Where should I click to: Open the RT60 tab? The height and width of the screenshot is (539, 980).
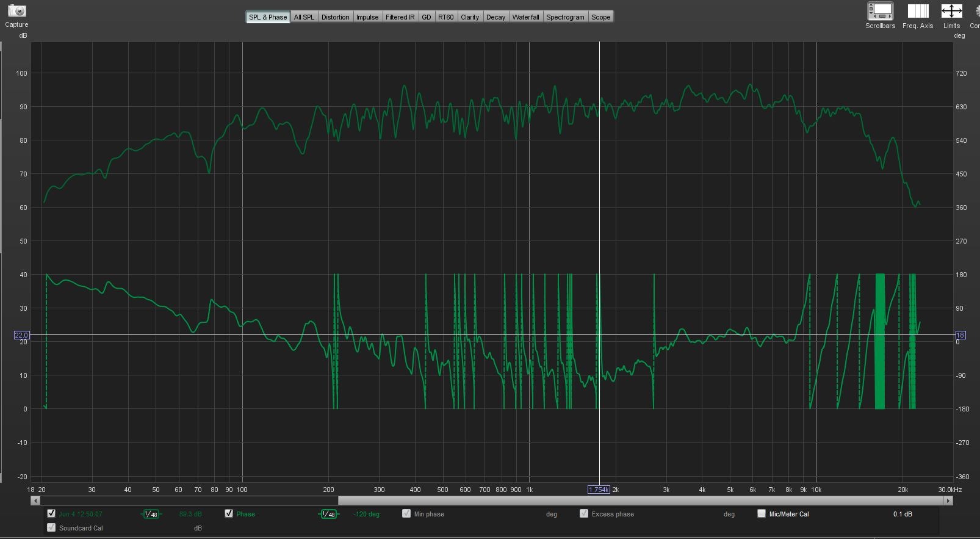[x=446, y=17]
